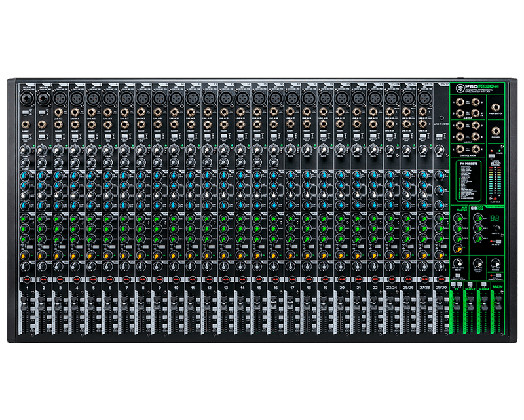Mute stereo channel 23/24
Screen dimensions: 524x420
click(392, 279)
